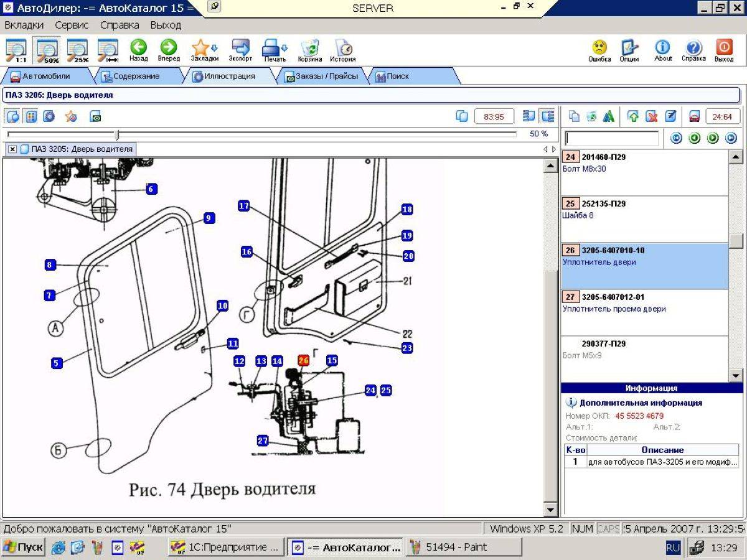Screen dimensions: 747x560
Task: Click the fit-to-width zoom icon
Action: coord(108,50)
